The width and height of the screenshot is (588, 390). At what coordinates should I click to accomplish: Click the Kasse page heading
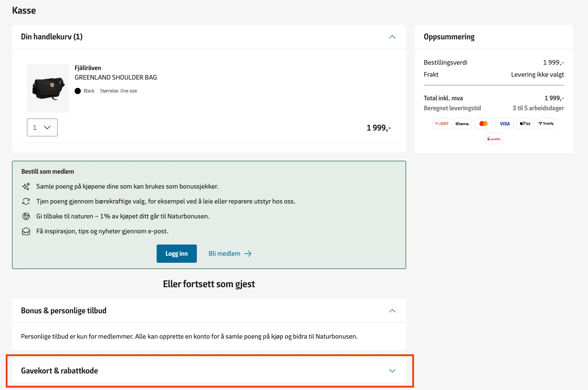24,10
